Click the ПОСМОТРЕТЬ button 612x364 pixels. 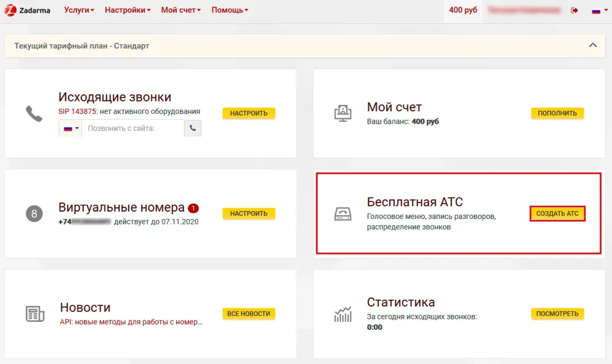558,314
